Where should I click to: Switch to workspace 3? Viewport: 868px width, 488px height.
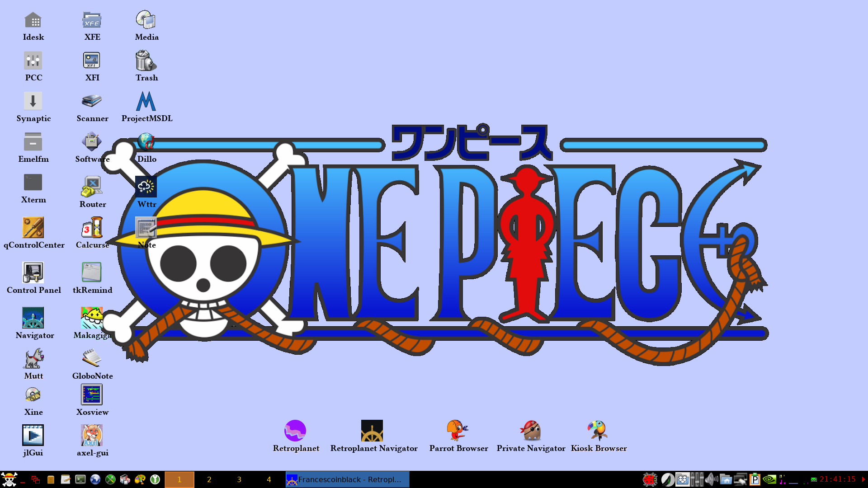[239, 479]
